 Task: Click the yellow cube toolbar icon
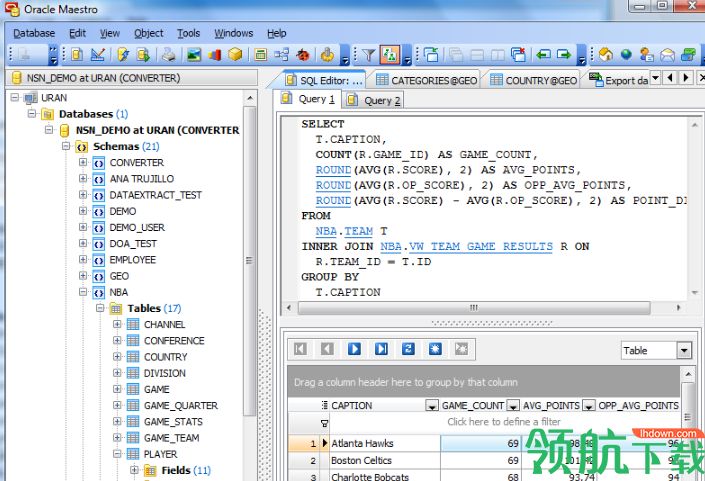(x=235, y=55)
